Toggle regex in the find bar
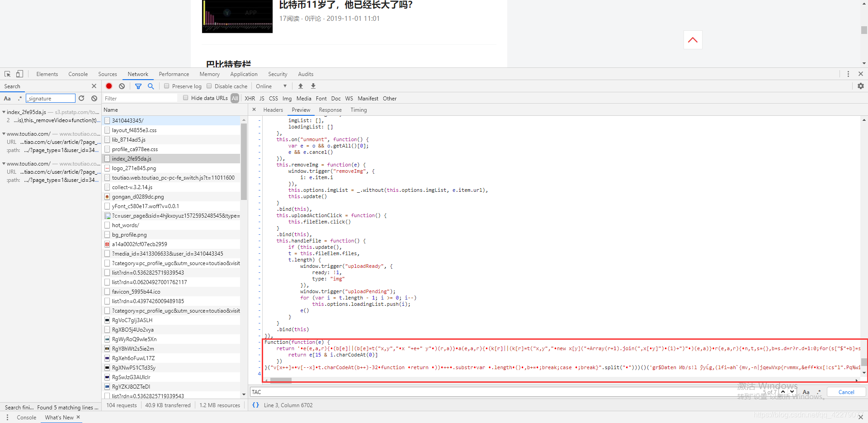Screen dimensions: 868x423 tap(819, 392)
